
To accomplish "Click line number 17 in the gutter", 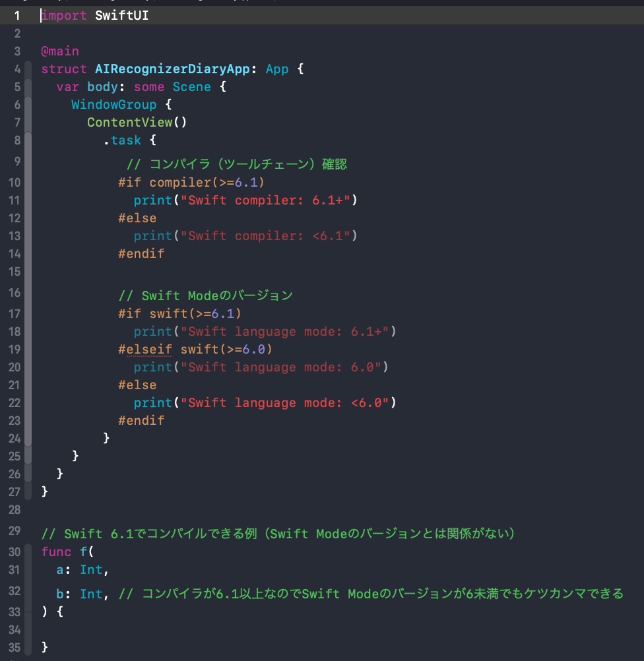I will 15,314.
